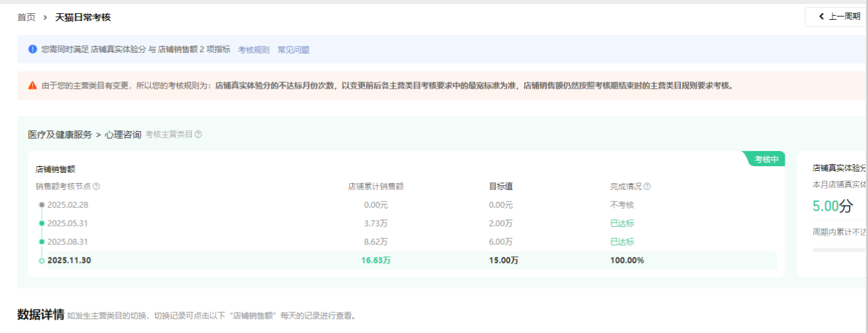Click the 已达标 status for 2025.05.31

pos(621,224)
